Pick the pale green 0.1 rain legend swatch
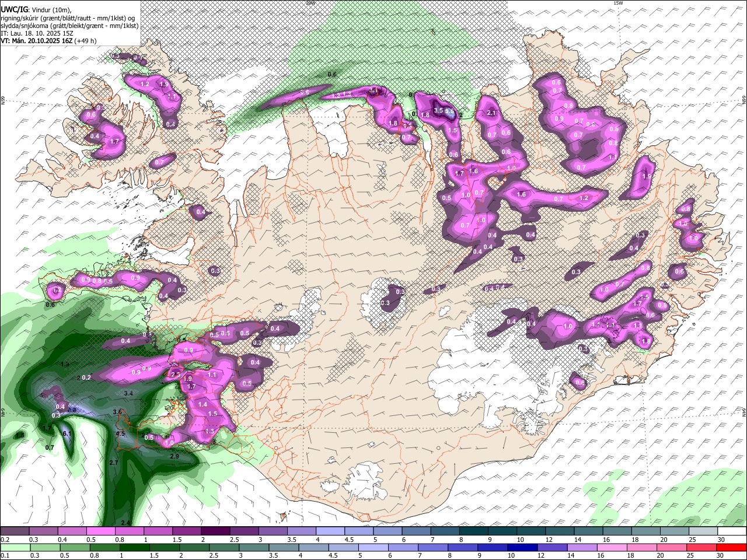The height and width of the screenshot is (560, 747). click(15, 547)
